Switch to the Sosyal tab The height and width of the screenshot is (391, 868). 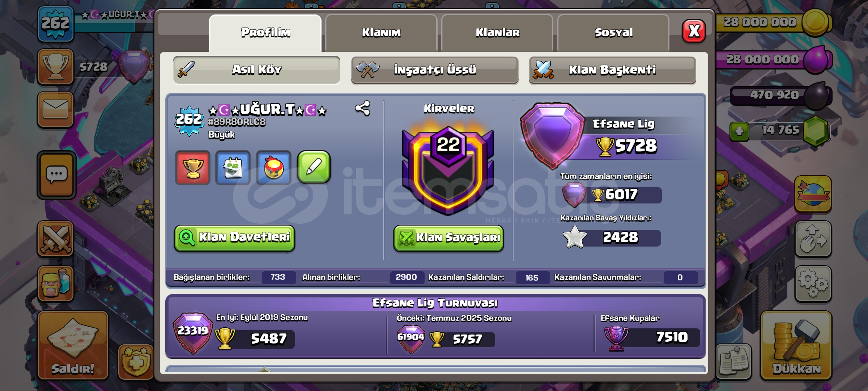pyautogui.click(x=613, y=33)
